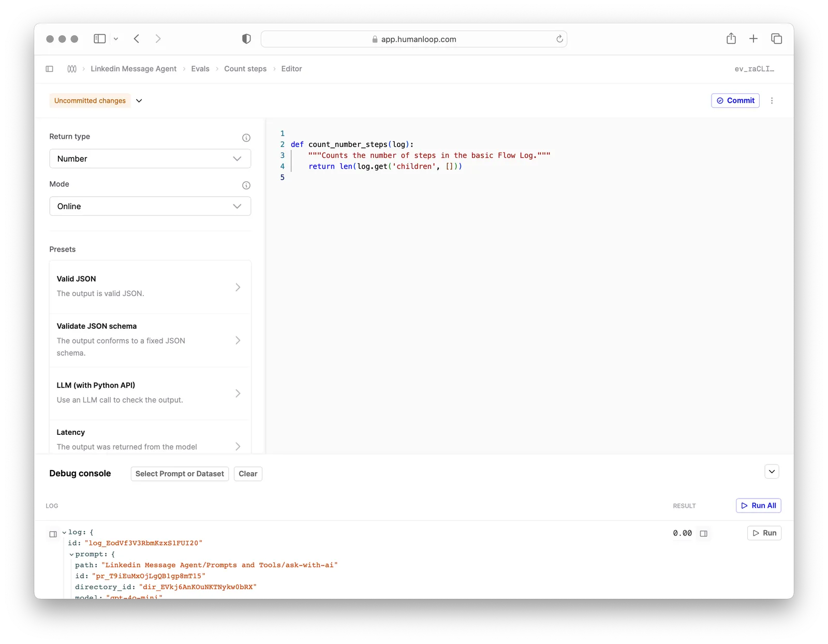828x644 pixels.
Task: Open the result panel icon next to 0.00
Action: click(x=704, y=533)
